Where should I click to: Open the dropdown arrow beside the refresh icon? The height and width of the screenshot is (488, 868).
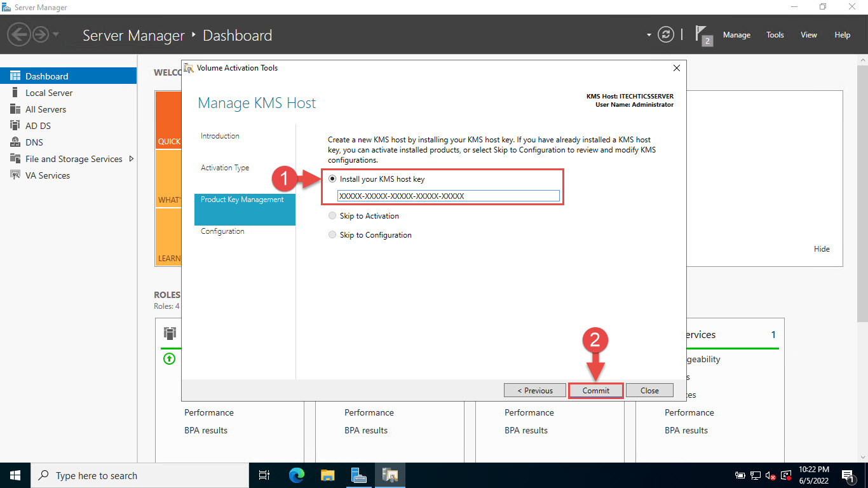[649, 34]
